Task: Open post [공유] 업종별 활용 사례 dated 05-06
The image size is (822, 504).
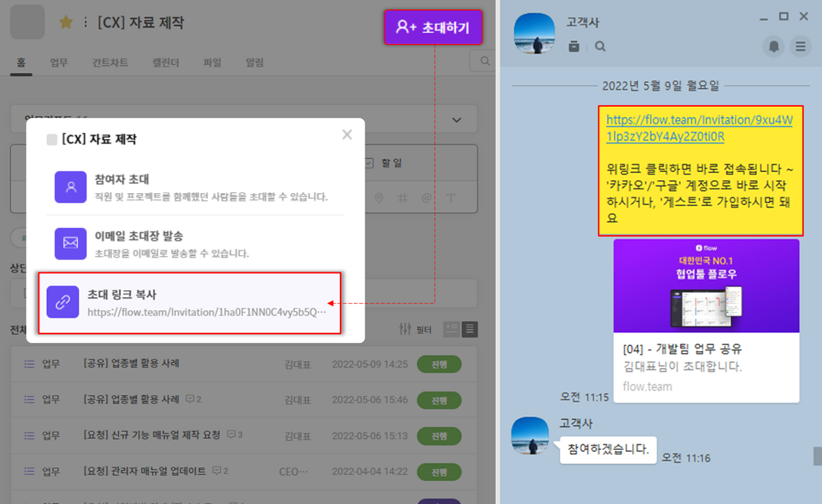Action: click(132, 399)
